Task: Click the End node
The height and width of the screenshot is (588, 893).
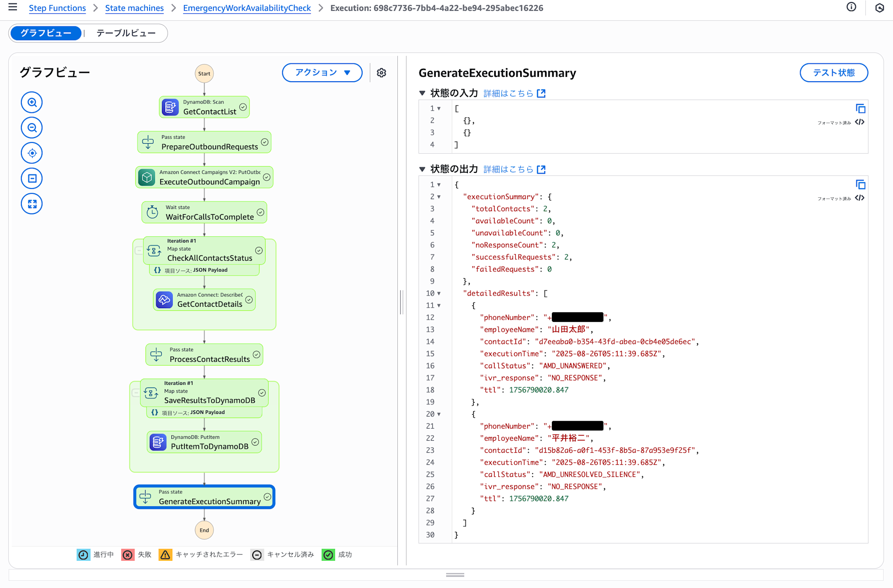Action: pyautogui.click(x=204, y=530)
